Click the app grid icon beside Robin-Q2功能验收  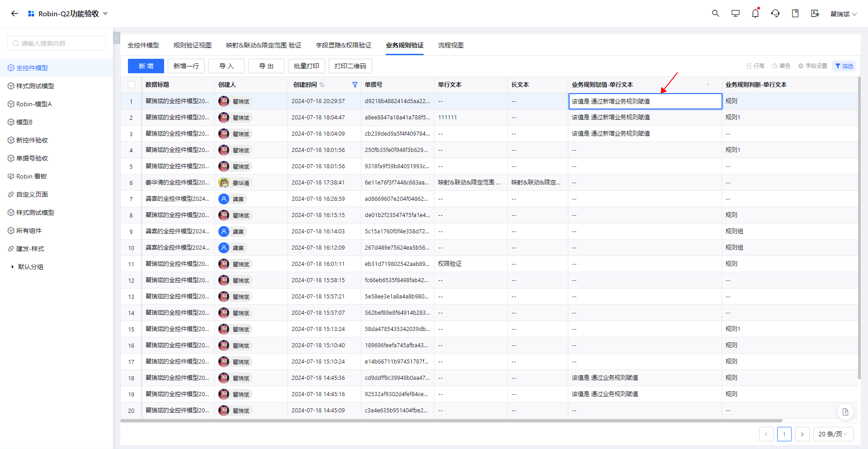31,14
